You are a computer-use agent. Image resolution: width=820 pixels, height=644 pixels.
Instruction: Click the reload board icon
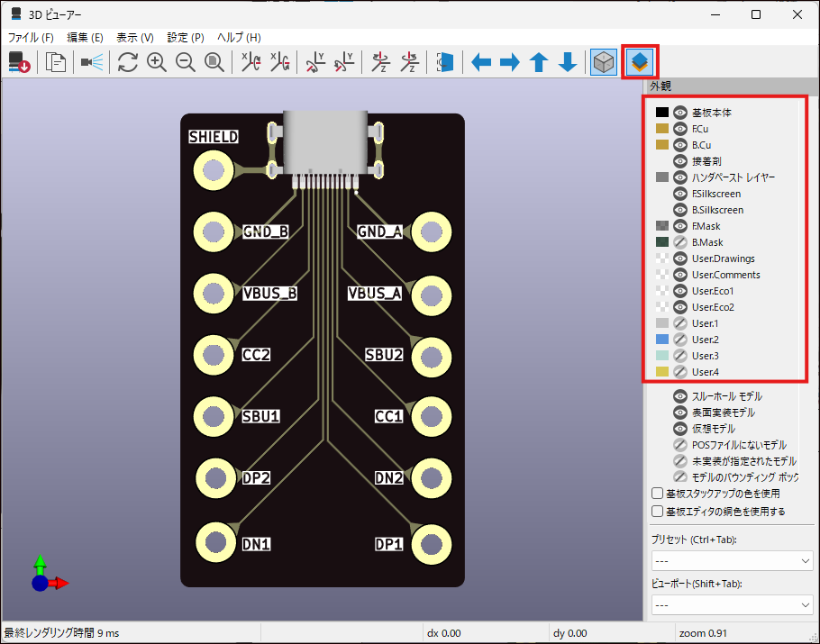click(19, 62)
